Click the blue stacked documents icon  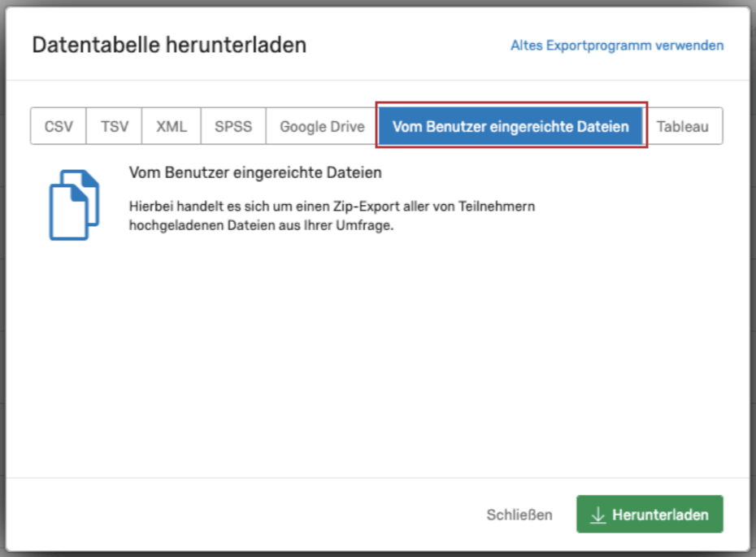(x=74, y=205)
